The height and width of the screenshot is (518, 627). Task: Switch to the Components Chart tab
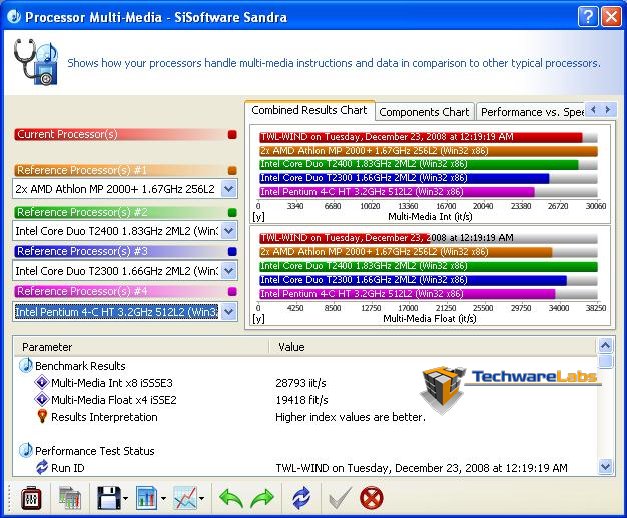pyautogui.click(x=424, y=112)
